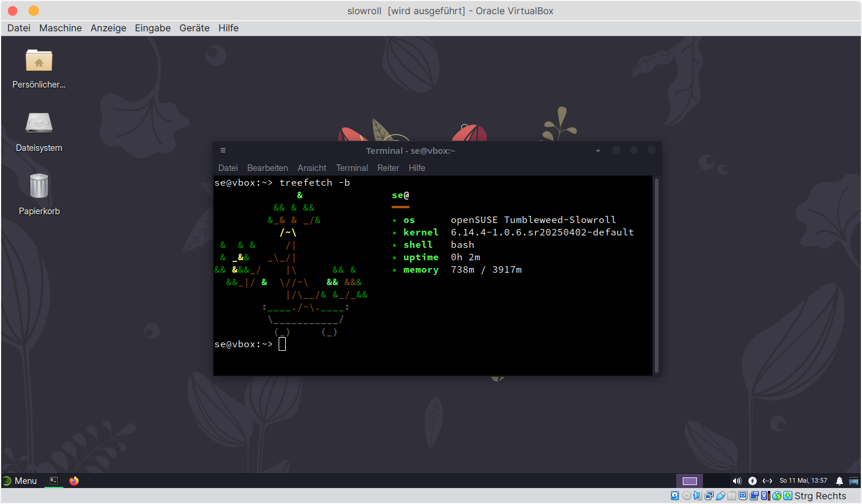This screenshot has height=504, width=862.
Task: Click the Strg Rechts host key label
Action: coord(820,496)
